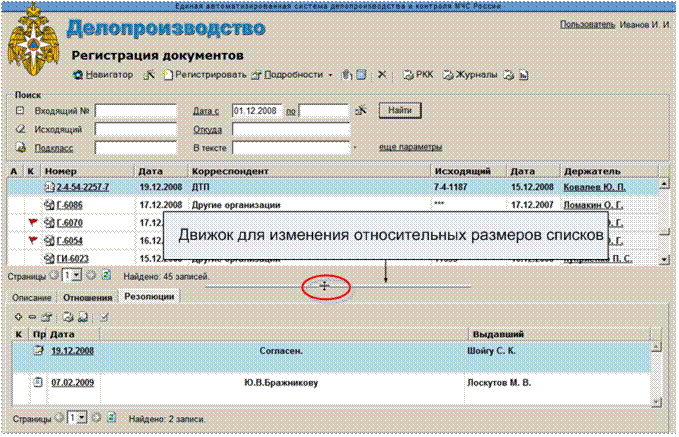Focus the Входящий № input field
This screenshot has width=679, height=437.
(136, 111)
